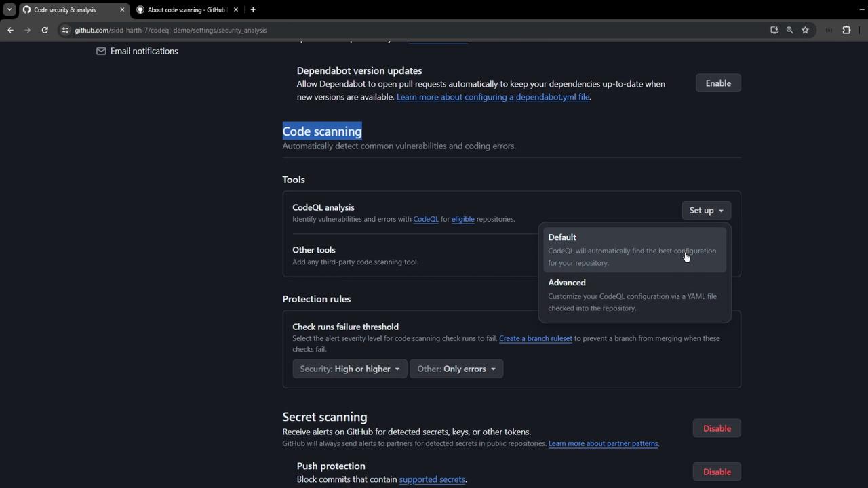
Task: Open the zoom magnifier icon in address bar
Action: pyautogui.click(x=790, y=30)
